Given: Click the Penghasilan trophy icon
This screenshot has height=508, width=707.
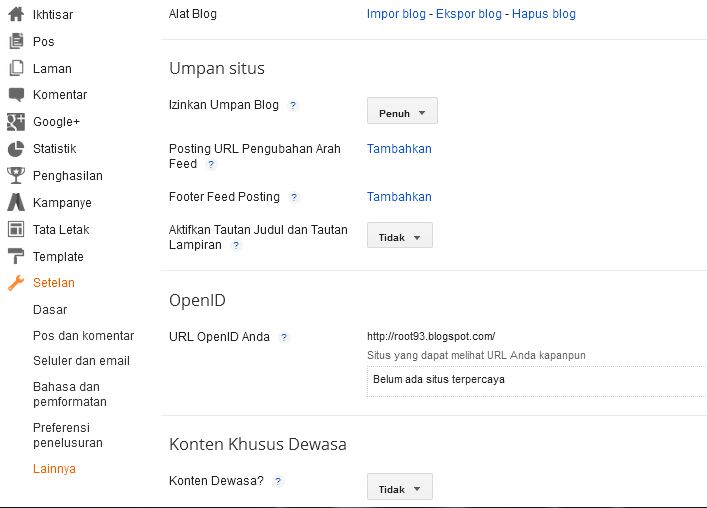Looking at the screenshot, I should click(15, 176).
